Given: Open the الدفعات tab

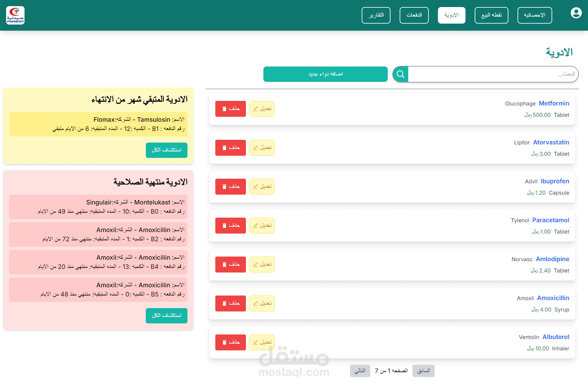Looking at the screenshot, I should pos(414,15).
